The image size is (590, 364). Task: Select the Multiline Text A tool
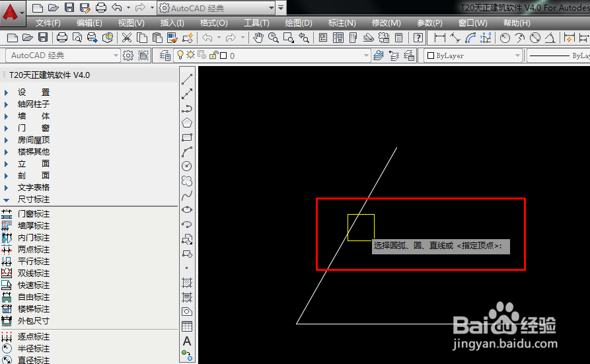point(187,341)
